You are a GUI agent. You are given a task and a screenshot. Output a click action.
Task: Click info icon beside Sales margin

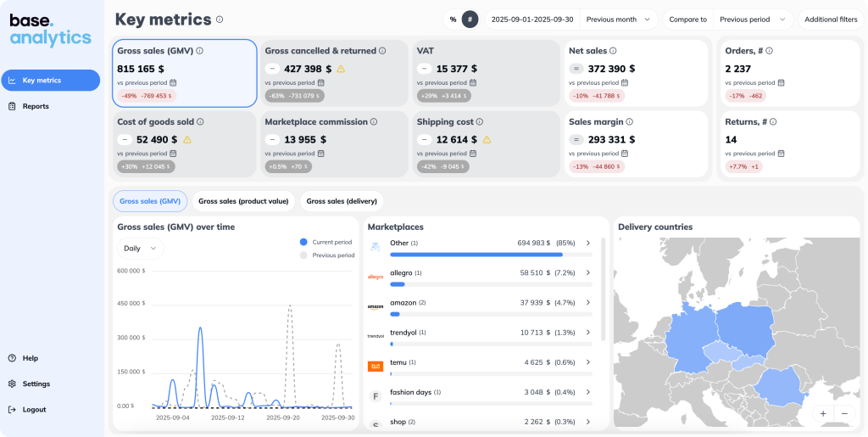630,122
